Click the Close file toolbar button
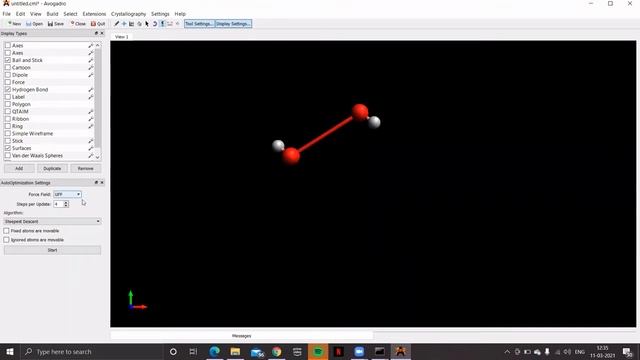The width and height of the screenshot is (640, 360). [78, 24]
